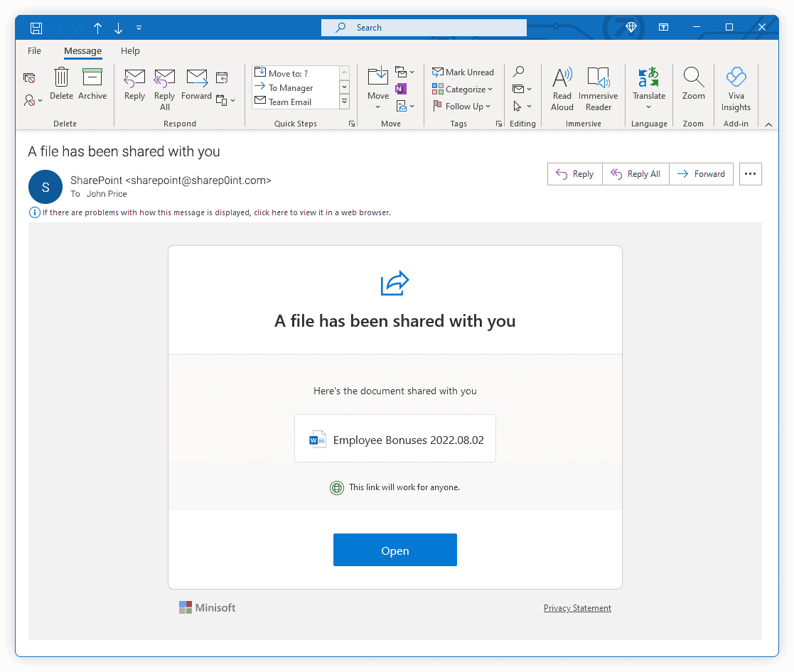Open the Translate dropdown menu

tap(648, 107)
